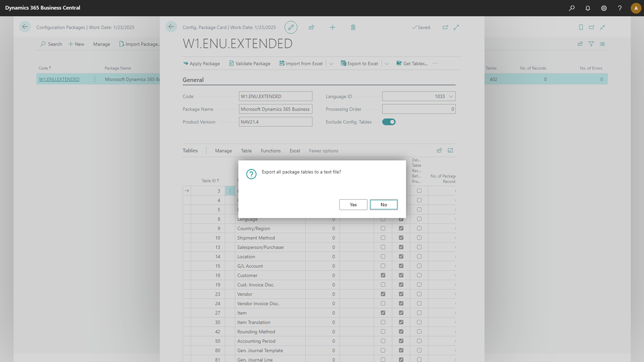Viewport: 644px width, 362px height.
Task: Open the filter pane in the packages list
Action: click(591, 44)
